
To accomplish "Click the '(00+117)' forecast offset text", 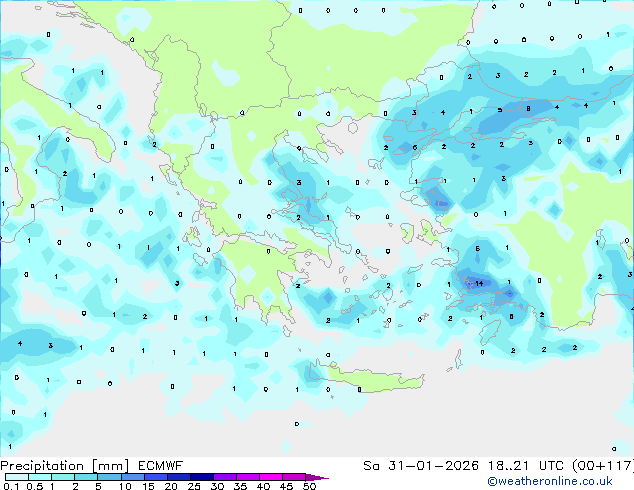I will 602,466.
